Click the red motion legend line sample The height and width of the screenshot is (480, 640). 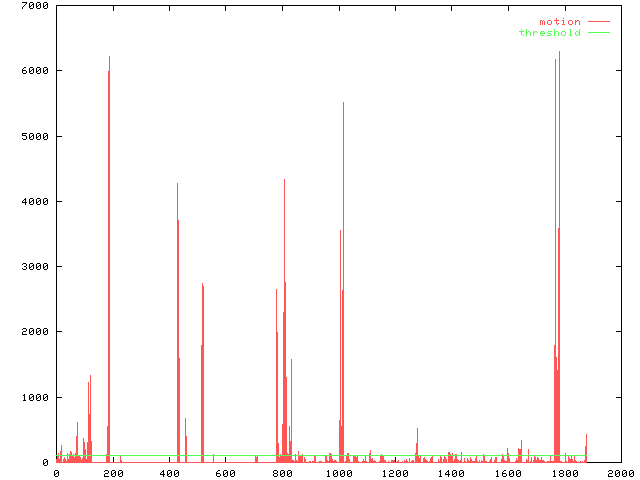(x=599, y=21)
